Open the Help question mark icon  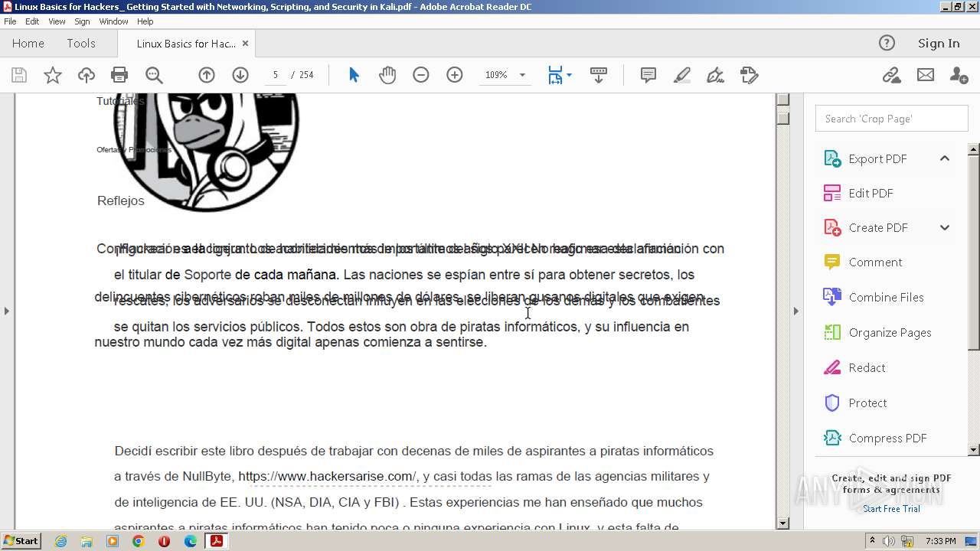[x=887, y=43]
